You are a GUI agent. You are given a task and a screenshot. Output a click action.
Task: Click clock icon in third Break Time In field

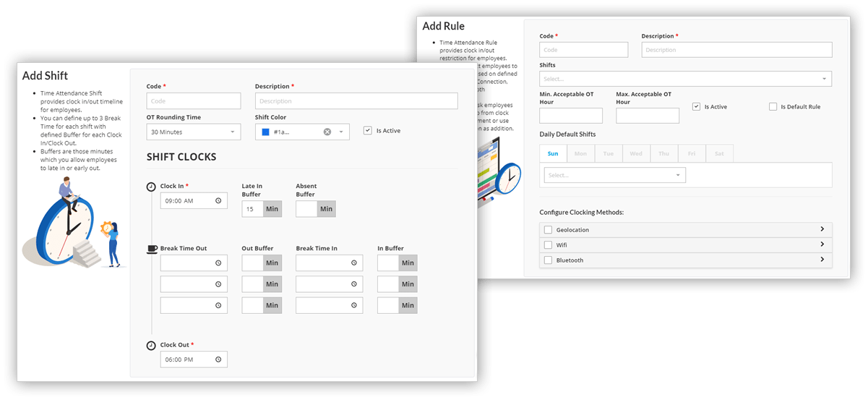(x=353, y=305)
